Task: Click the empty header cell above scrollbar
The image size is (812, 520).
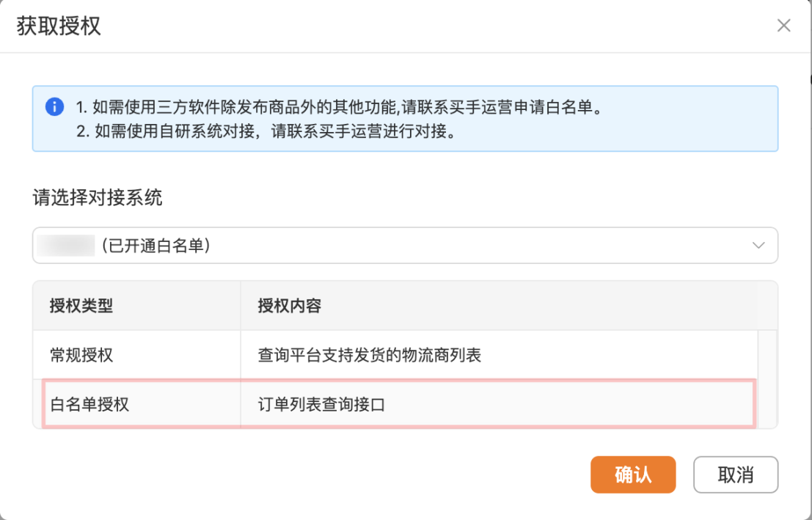Action: point(767,306)
